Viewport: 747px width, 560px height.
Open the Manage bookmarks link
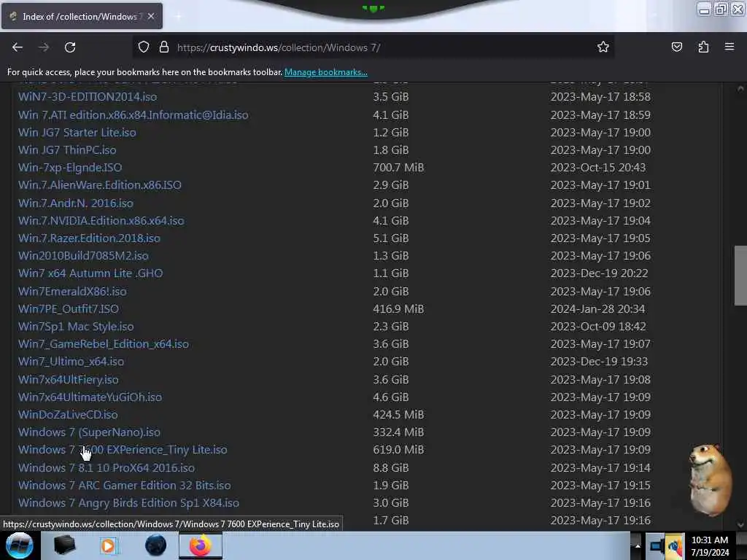(x=326, y=72)
